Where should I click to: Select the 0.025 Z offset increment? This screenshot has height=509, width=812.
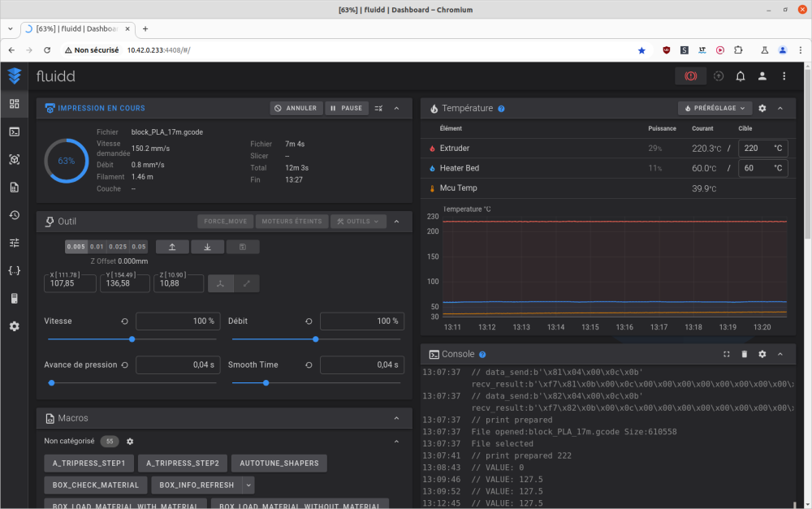click(118, 247)
